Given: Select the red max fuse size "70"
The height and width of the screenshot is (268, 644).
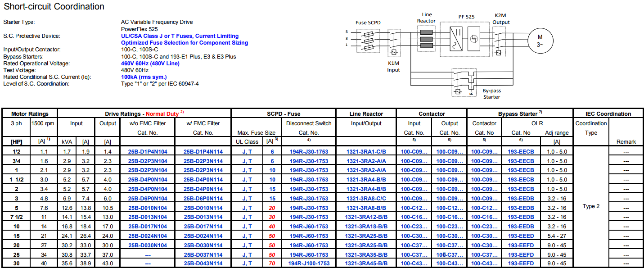Looking at the screenshot, I should pyautogui.click(x=272, y=263).
